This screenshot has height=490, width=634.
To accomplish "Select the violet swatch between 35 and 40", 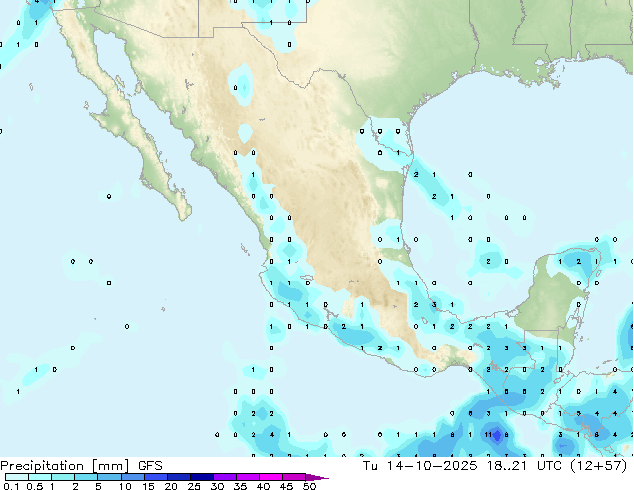I will [x=247, y=477].
